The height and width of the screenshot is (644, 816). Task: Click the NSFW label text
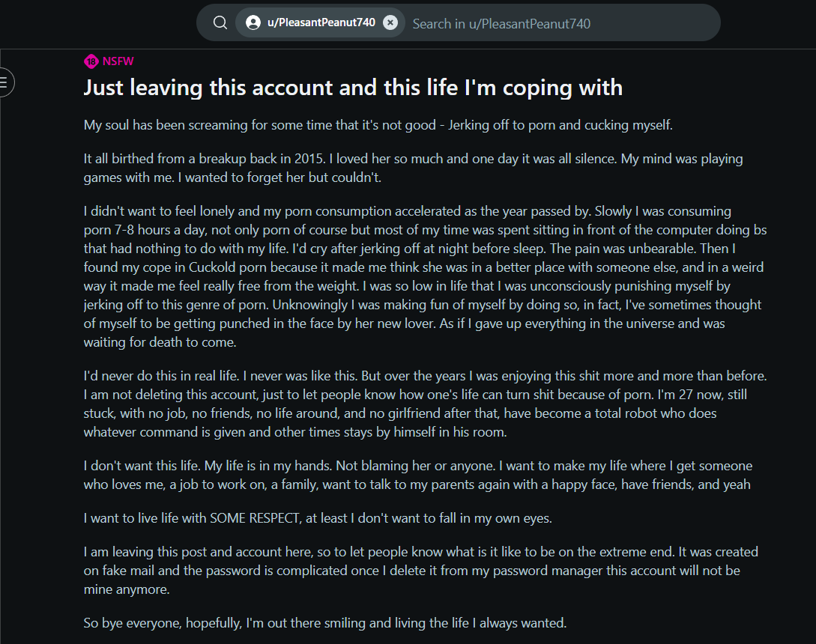pos(118,61)
